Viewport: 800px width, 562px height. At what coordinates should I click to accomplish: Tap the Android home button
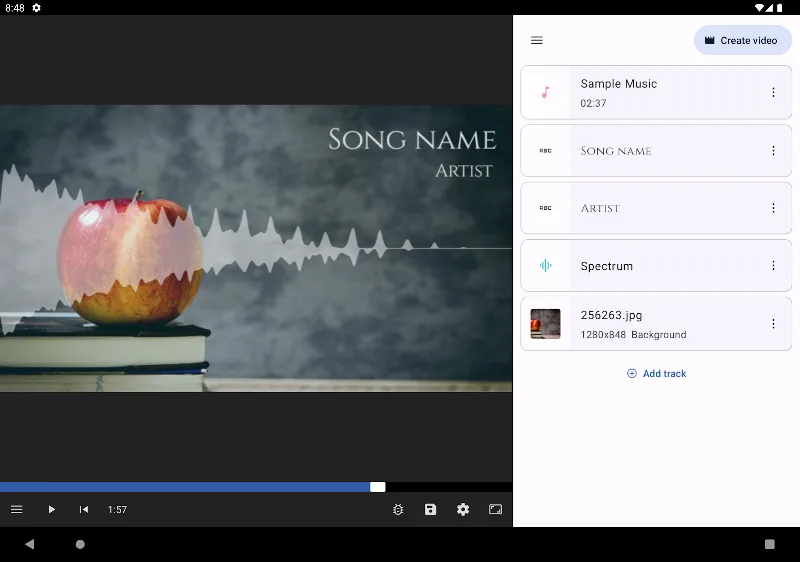pos(80,544)
